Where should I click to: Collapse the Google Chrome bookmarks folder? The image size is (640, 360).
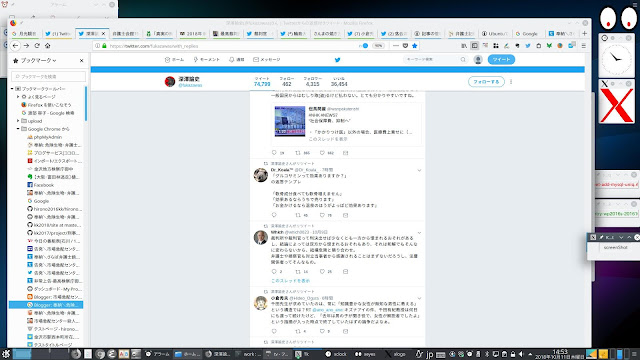pos(18,129)
